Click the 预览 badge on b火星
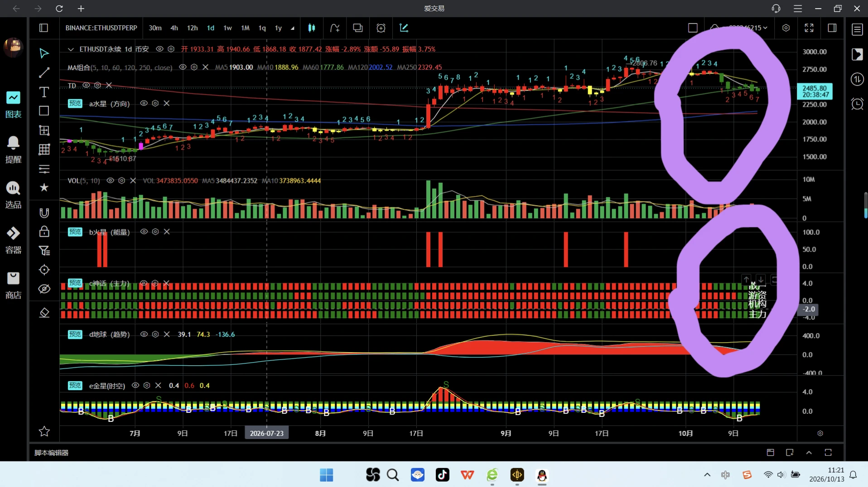The image size is (868, 487). pyautogui.click(x=75, y=232)
